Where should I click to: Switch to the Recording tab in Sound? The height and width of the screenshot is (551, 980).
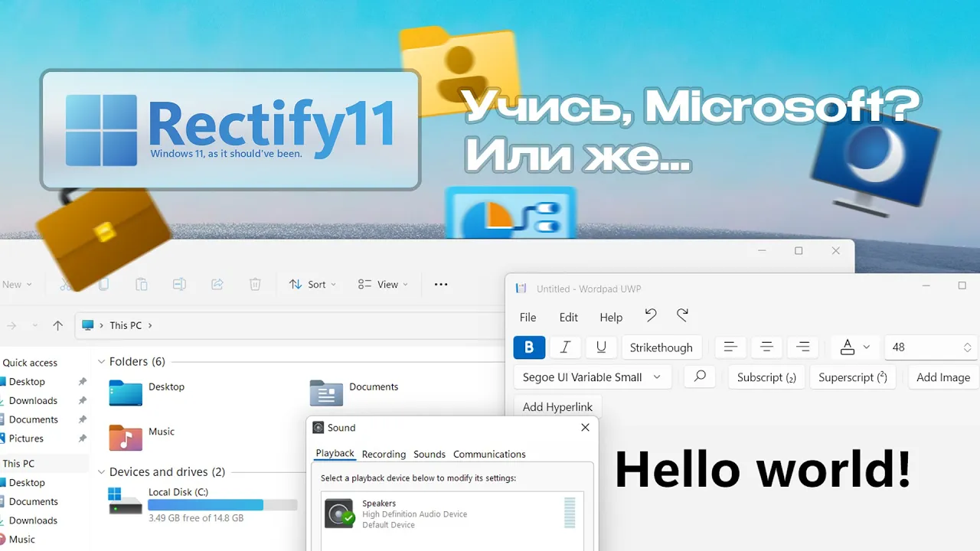point(384,454)
